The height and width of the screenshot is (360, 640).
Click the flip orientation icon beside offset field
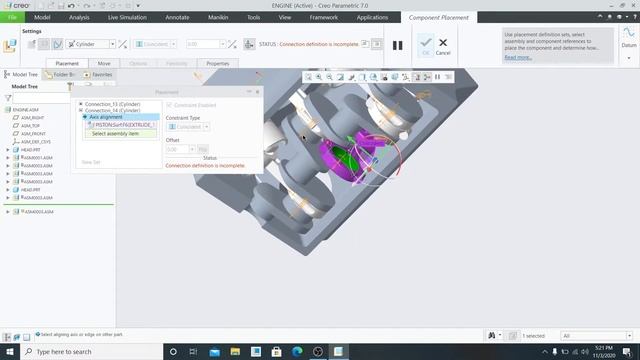point(232,44)
